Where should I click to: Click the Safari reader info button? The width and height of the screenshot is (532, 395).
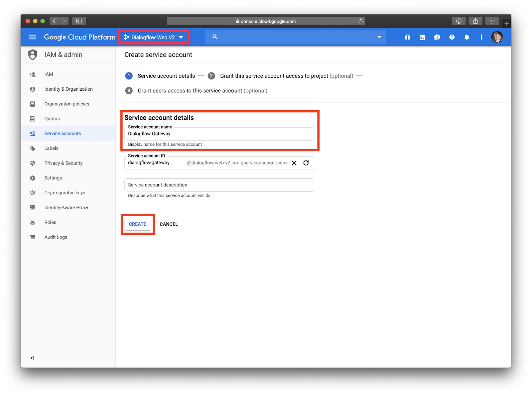click(x=459, y=21)
